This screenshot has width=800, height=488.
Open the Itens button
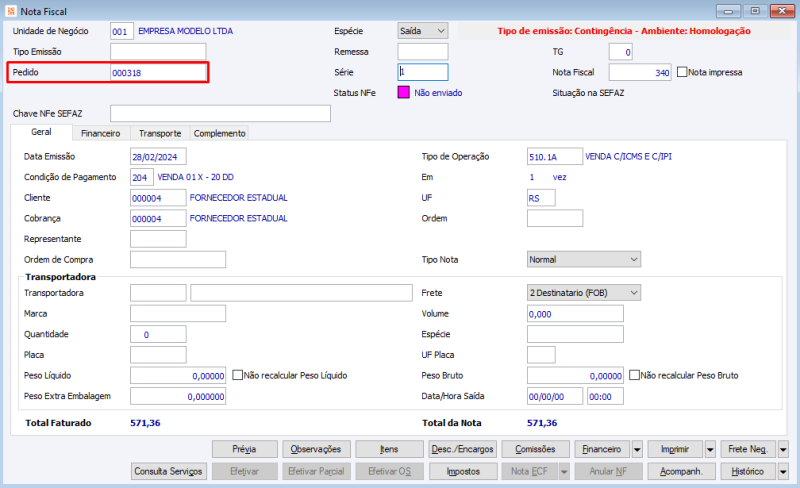389,449
